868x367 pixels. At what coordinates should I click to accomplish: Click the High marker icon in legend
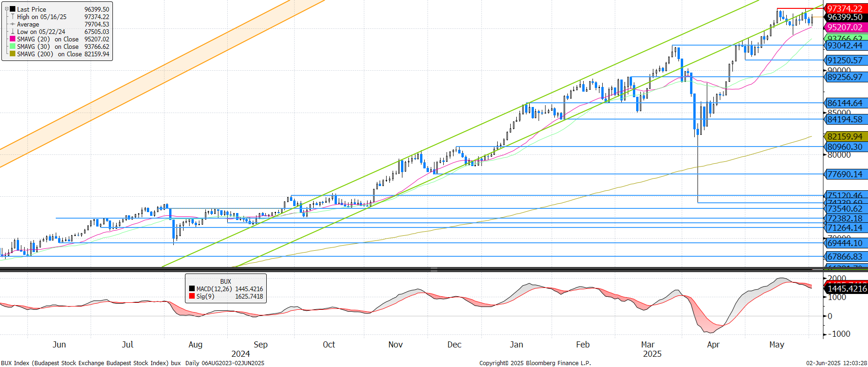13,17
